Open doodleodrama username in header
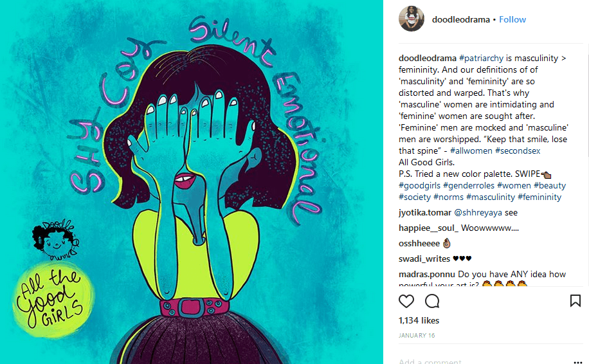The width and height of the screenshot is (589, 364). (461, 19)
